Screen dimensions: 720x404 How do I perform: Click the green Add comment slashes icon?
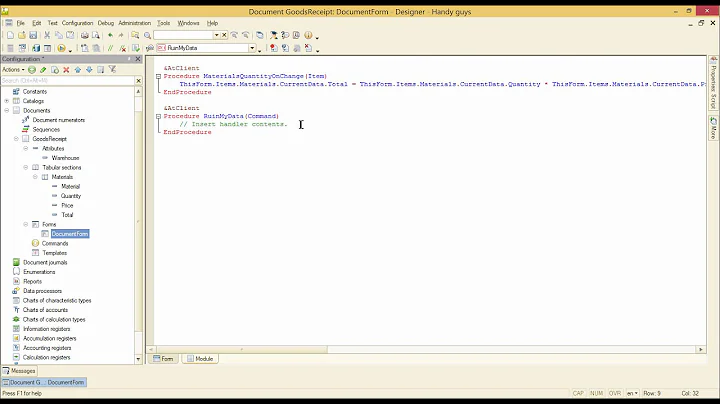pyautogui.click(x=110, y=48)
